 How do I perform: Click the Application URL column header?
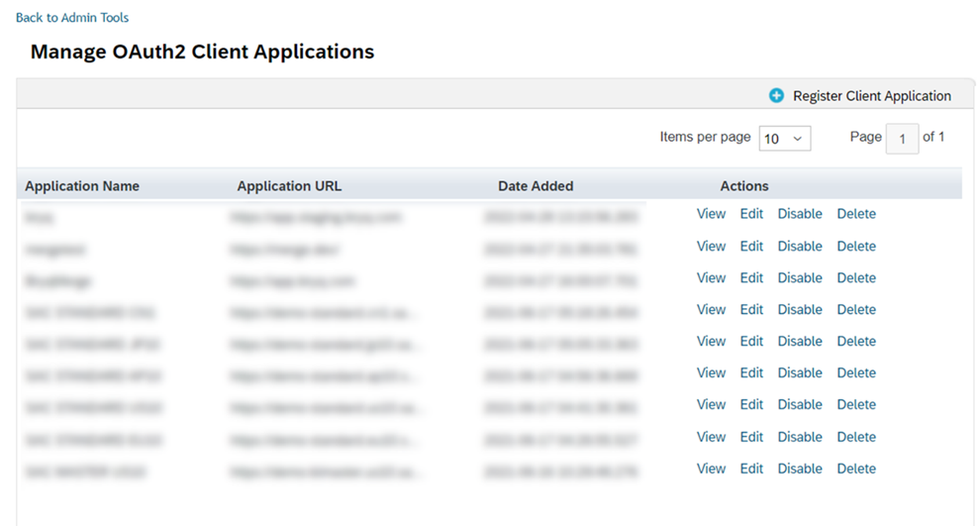point(289,186)
